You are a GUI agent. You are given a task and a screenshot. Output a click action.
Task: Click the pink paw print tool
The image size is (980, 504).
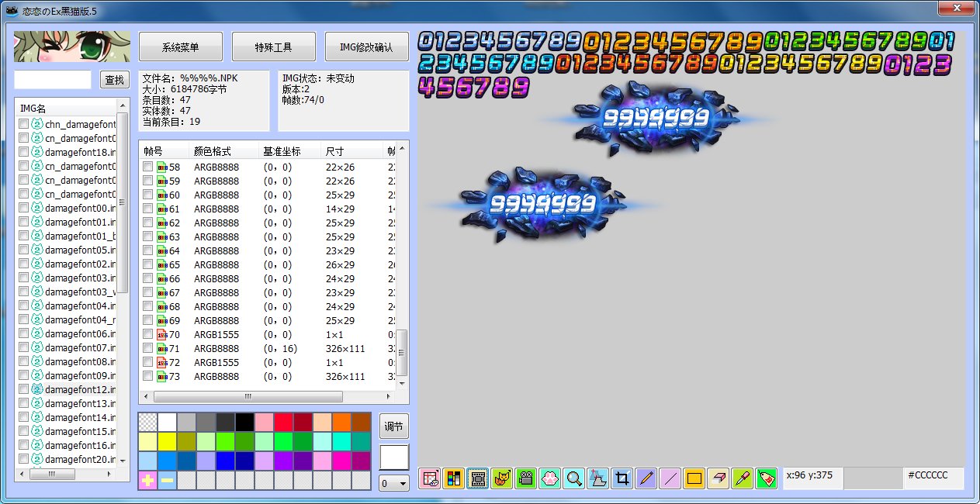[550, 478]
